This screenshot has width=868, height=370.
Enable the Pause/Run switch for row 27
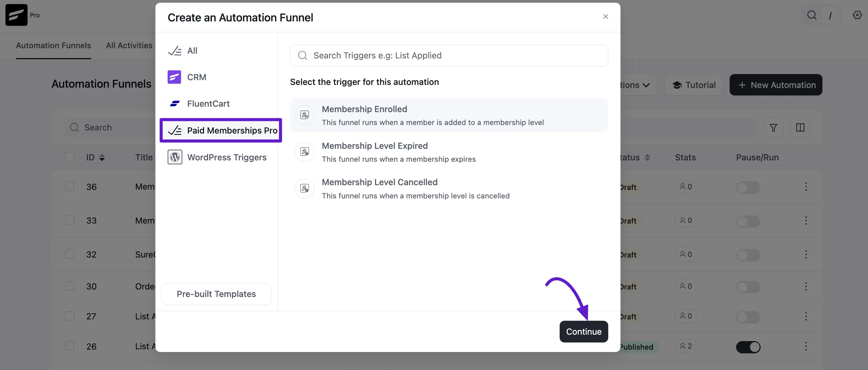coord(748,317)
